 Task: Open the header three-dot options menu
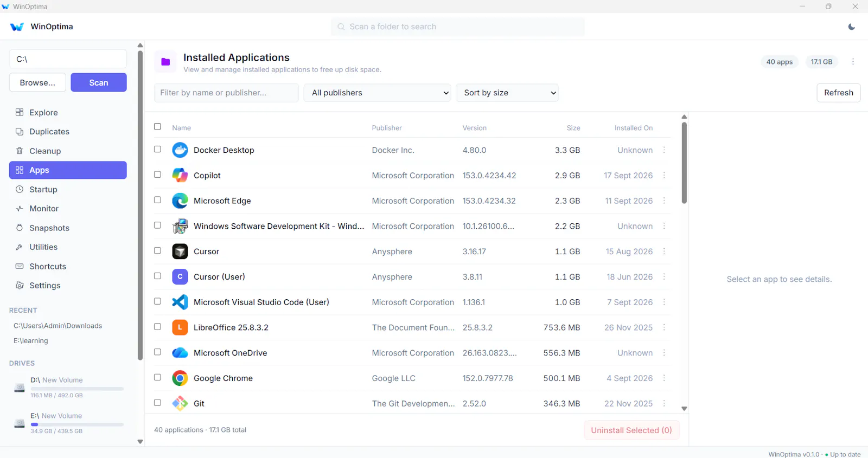point(853,62)
